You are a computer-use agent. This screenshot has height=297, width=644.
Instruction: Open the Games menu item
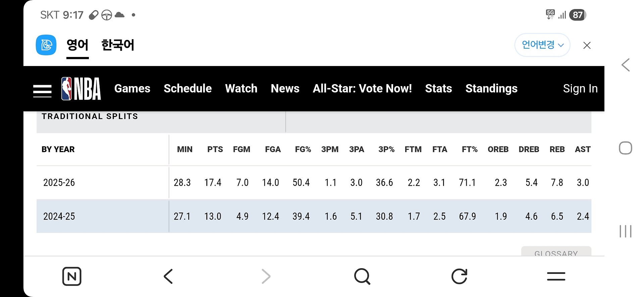(x=132, y=88)
